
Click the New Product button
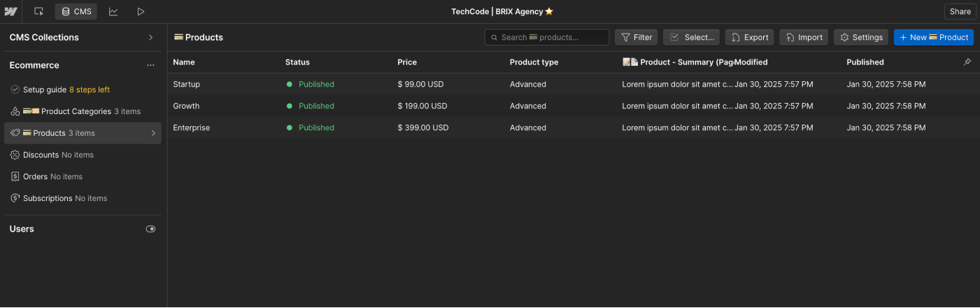[933, 37]
